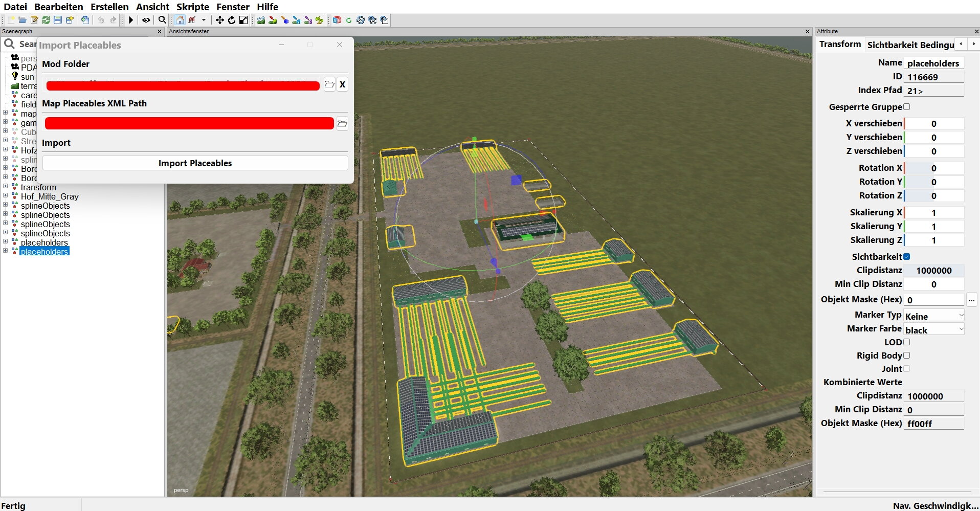Click the home icon in the toolbar

180,20
